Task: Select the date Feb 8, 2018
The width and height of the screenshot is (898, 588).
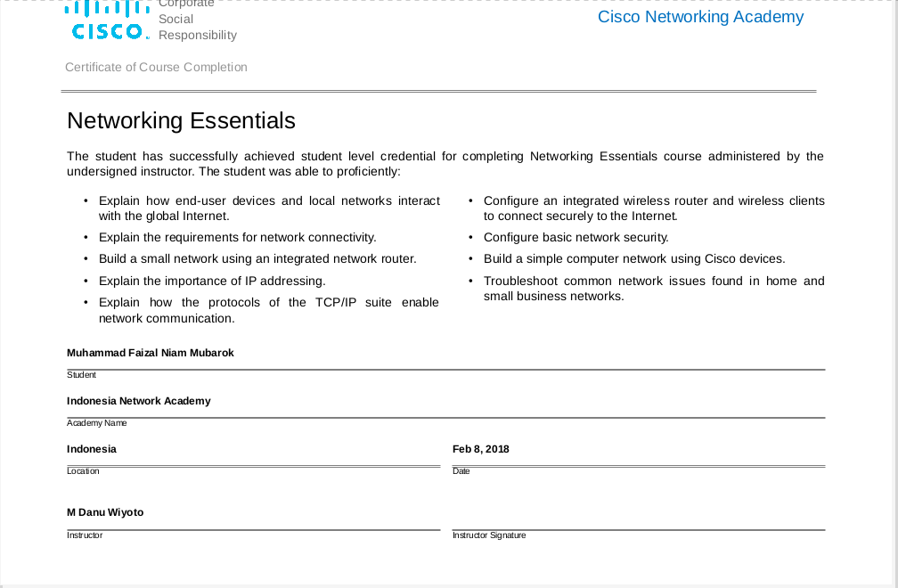Action: [480, 449]
